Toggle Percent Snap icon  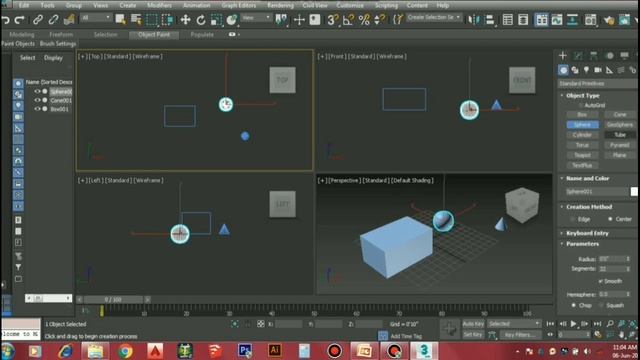[x=364, y=19]
